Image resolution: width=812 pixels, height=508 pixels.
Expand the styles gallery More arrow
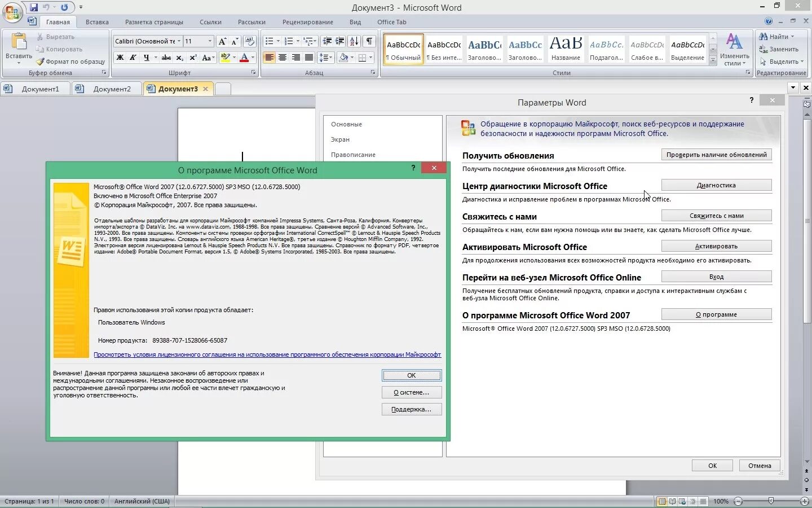[x=713, y=59]
